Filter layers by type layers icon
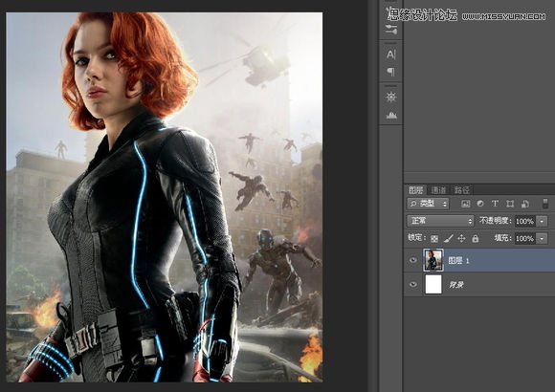 click(495, 204)
